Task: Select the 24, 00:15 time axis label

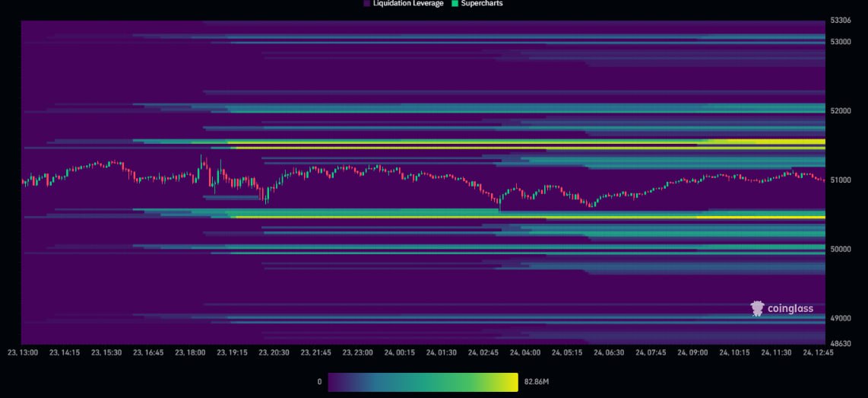Action: [x=398, y=353]
